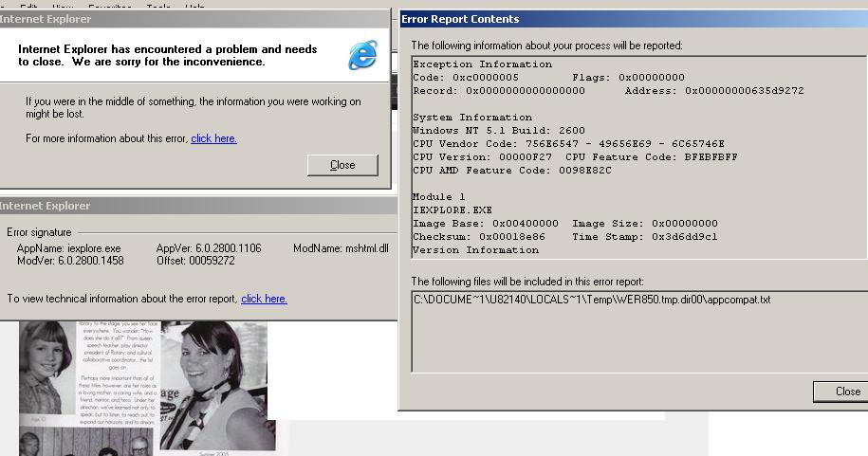Select the 'Offset: 00059272' text
Viewport: 868px width, 456px height.
tap(195, 261)
